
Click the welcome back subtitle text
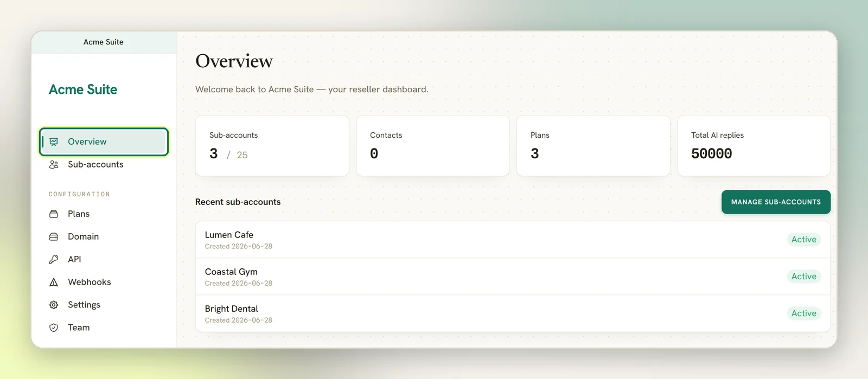tap(312, 89)
